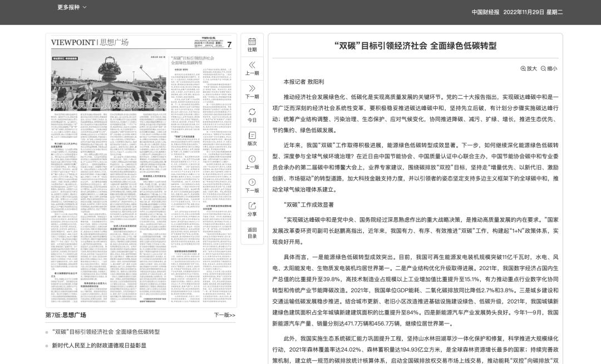Viewport: 601px width, 364px height.
Task: Click the 下一版>> link below page
Action: (x=225, y=315)
